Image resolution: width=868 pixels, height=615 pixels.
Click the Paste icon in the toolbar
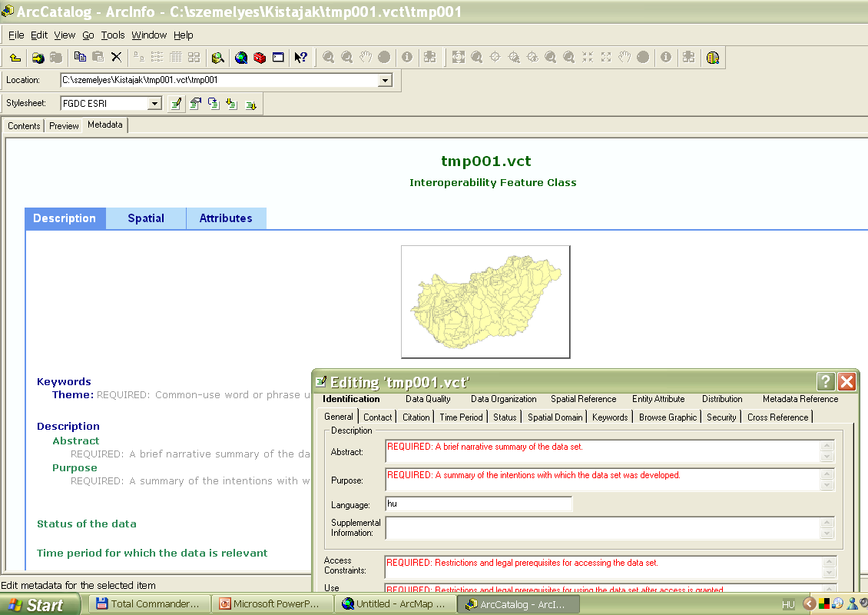[x=98, y=57]
